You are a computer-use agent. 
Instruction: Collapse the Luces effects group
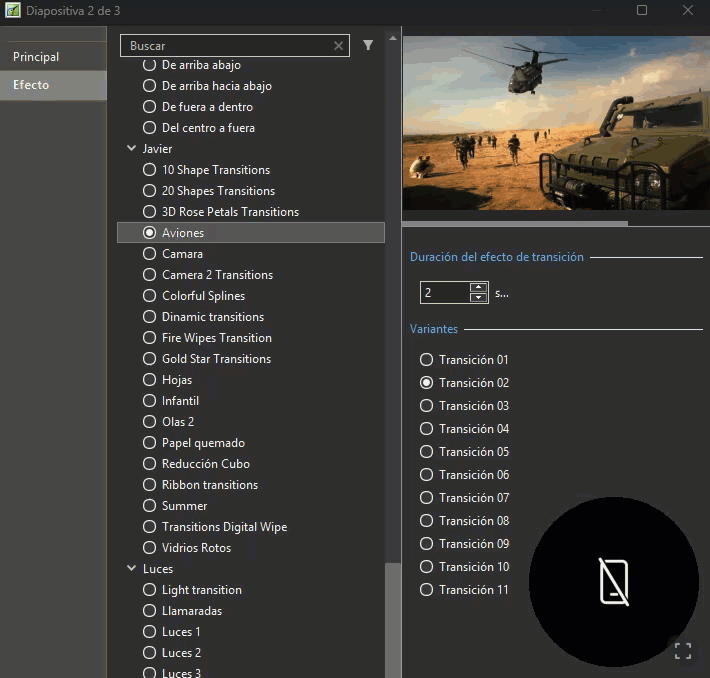[132, 569]
